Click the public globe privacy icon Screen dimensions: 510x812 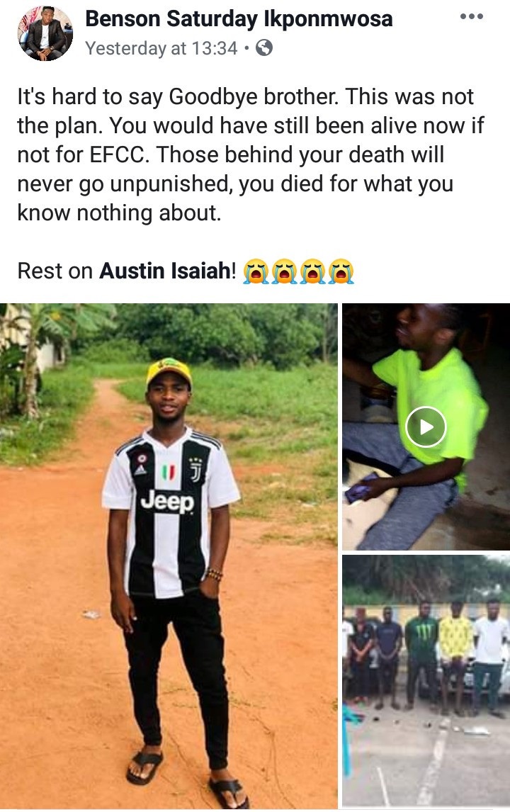tap(265, 48)
